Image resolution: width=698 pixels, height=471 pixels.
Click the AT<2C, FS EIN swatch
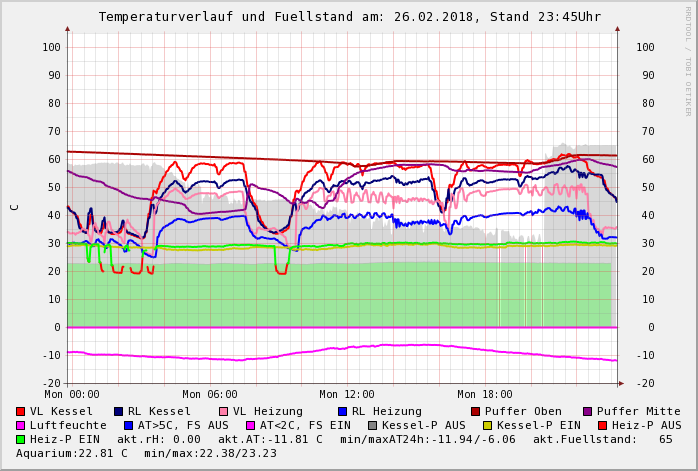[252, 425]
